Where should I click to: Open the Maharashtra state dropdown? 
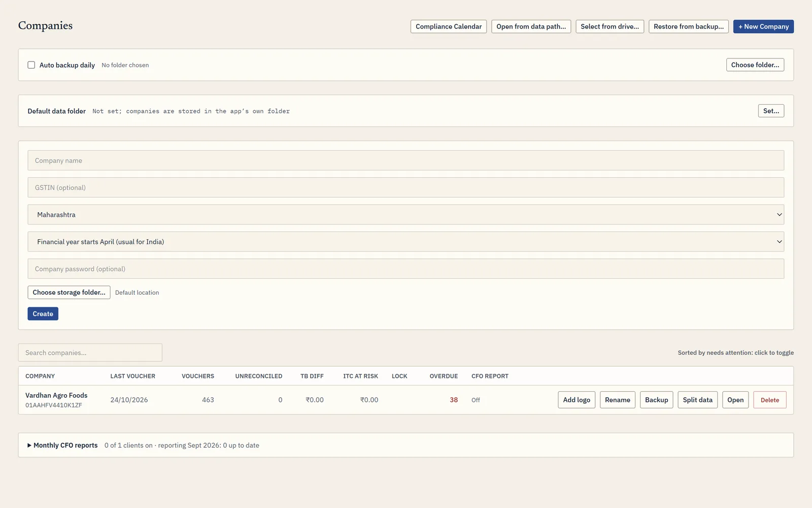(x=405, y=214)
